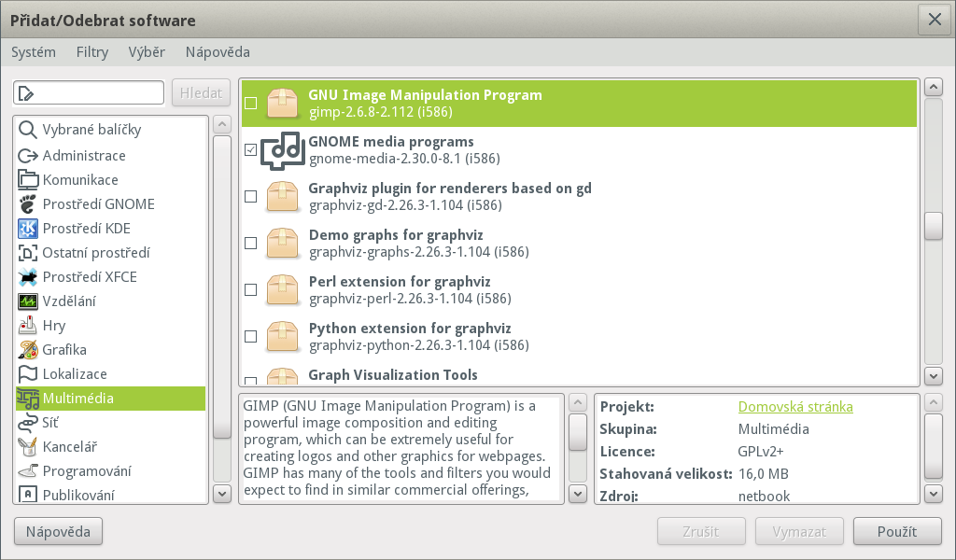Open the Filtry menu

coord(92,52)
